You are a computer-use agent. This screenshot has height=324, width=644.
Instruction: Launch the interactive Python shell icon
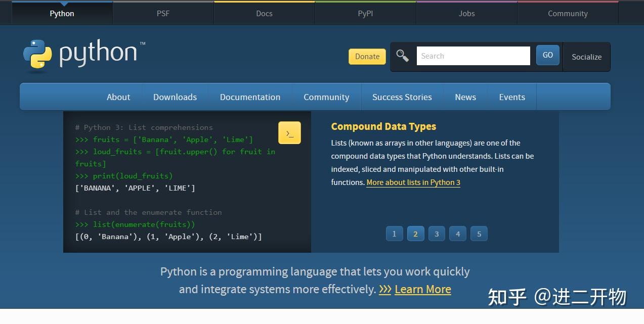coord(289,132)
